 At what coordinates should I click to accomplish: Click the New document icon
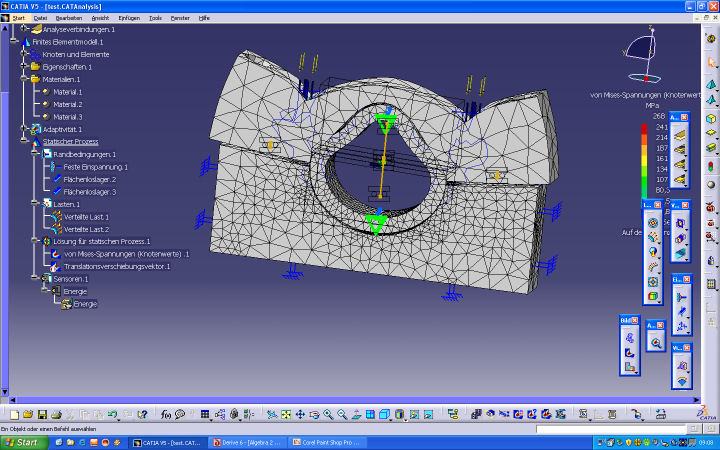pos(15,415)
